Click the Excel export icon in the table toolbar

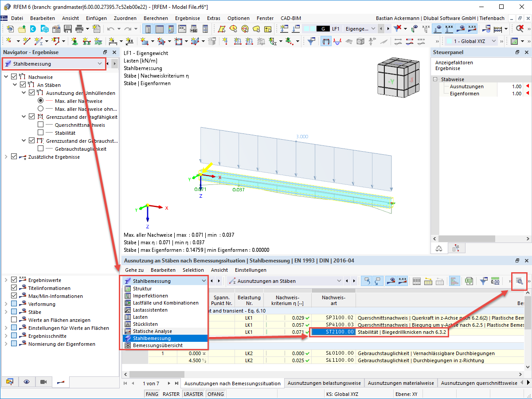pos(469,281)
